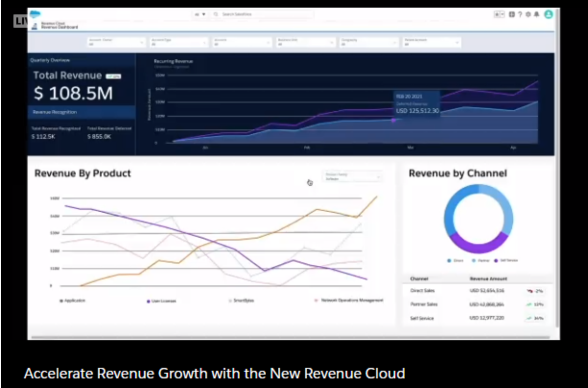The width and height of the screenshot is (588, 388).
Task: Select the Partner Sales row label
Action: [424, 304]
